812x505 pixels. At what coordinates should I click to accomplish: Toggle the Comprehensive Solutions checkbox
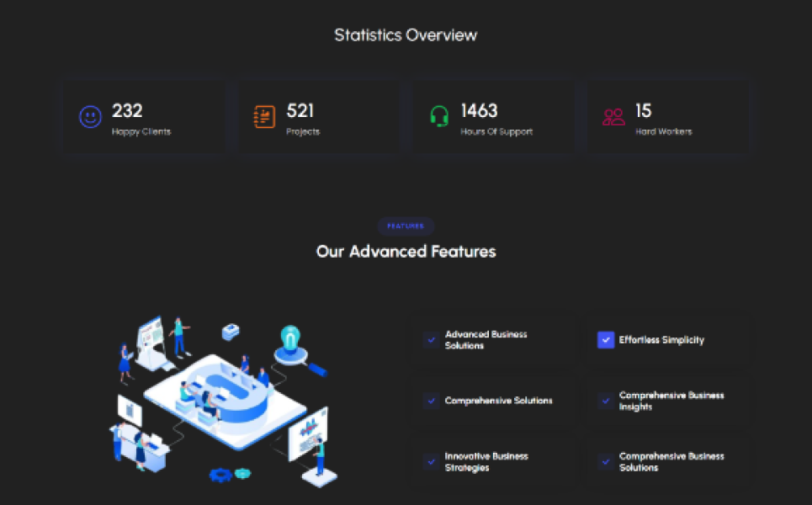pos(432,401)
